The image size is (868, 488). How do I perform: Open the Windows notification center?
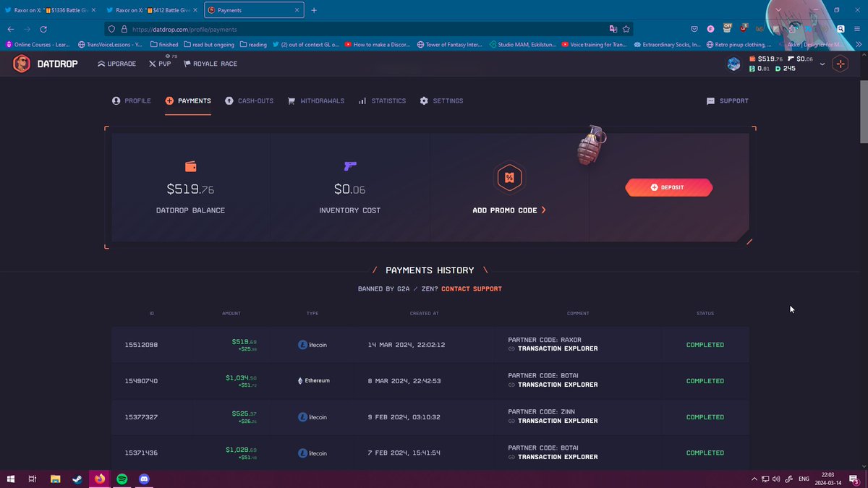coord(854,479)
